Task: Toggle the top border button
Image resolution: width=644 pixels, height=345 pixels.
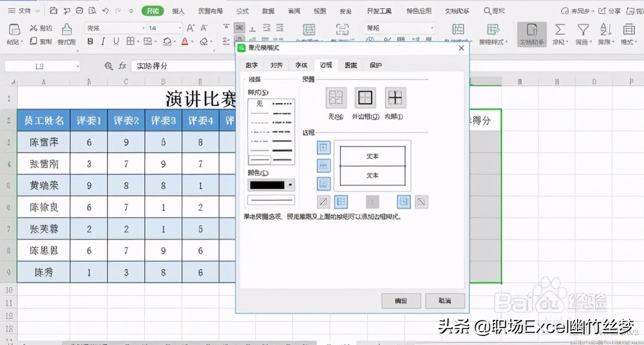Action: (324, 147)
